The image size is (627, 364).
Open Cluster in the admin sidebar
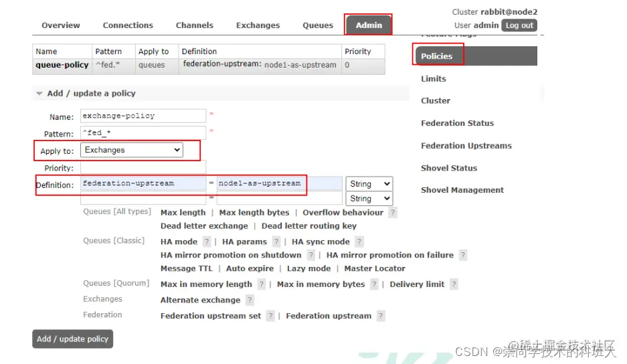click(x=436, y=101)
